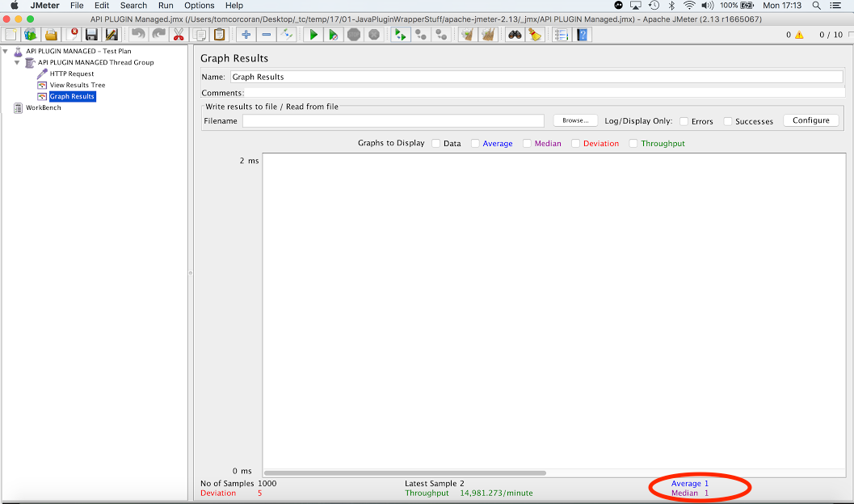
Task: Click the Cut scissors icon
Action: click(x=179, y=35)
